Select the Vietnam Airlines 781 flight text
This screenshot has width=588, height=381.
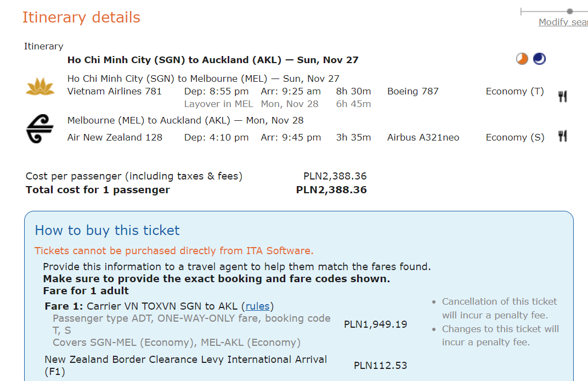[x=115, y=91]
